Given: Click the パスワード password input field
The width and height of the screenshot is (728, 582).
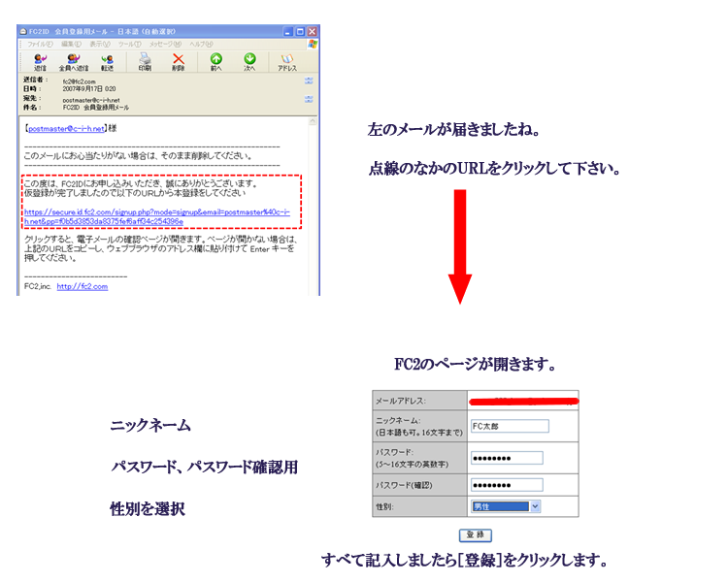Looking at the screenshot, I should (x=507, y=458).
